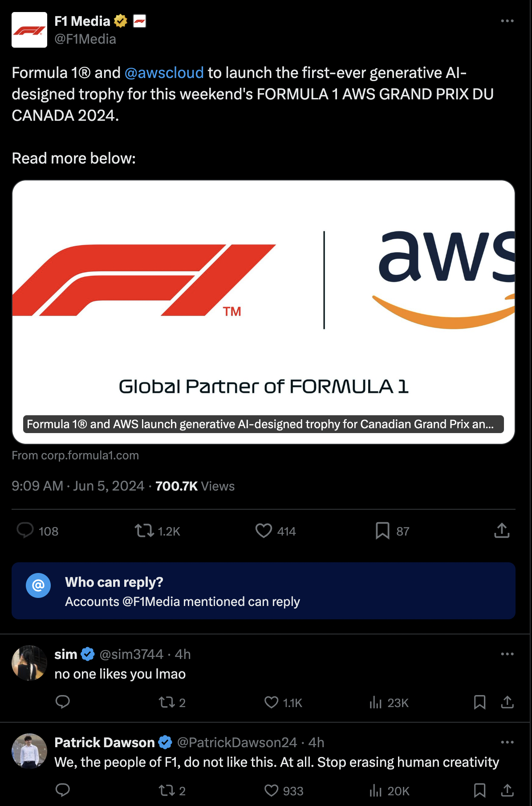Screen dimensions: 532x806
Task: Like Patrick Dawson's reply
Action: pos(271,790)
